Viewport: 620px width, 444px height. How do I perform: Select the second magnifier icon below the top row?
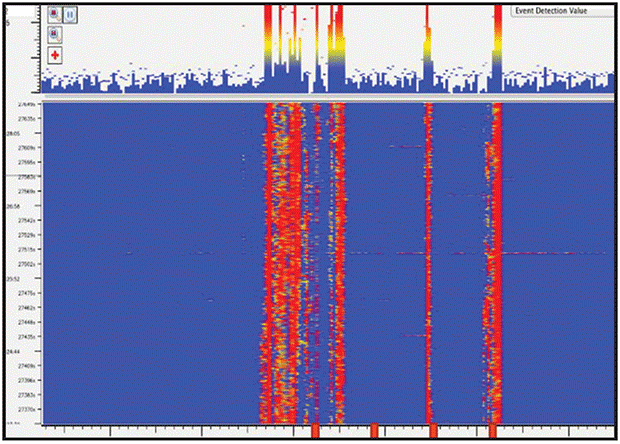(55, 35)
